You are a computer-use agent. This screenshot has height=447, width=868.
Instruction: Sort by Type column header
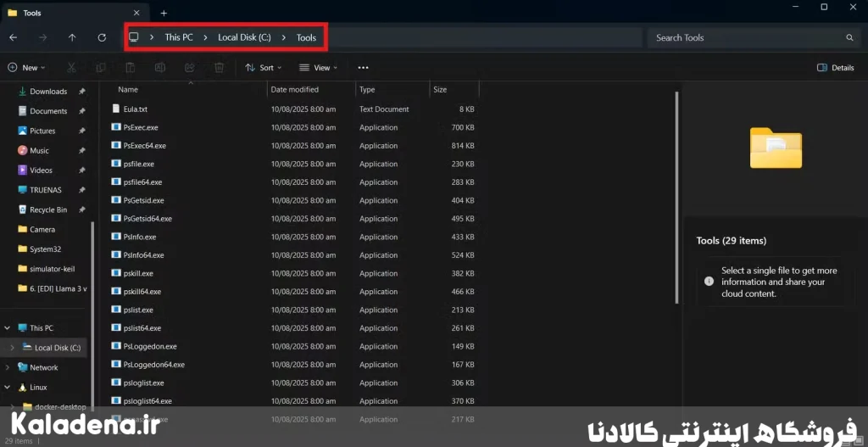367,89
